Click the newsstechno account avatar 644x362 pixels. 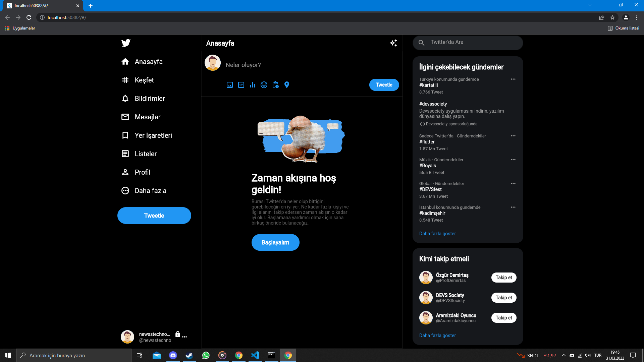pos(127,337)
